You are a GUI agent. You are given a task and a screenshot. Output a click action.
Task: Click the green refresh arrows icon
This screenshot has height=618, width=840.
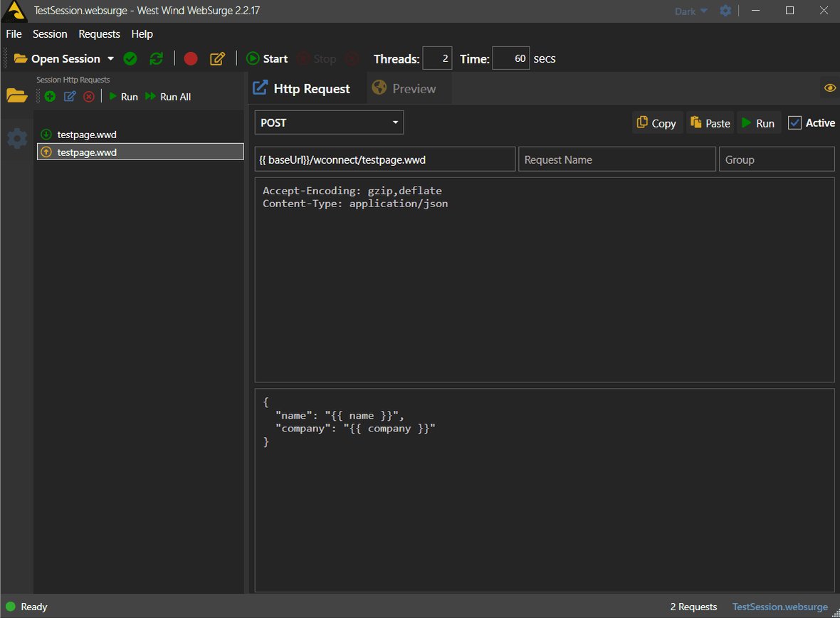pos(157,58)
